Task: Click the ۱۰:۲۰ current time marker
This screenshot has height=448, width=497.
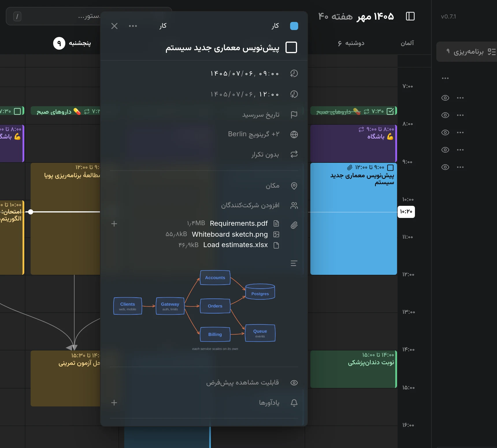Action: [406, 212]
